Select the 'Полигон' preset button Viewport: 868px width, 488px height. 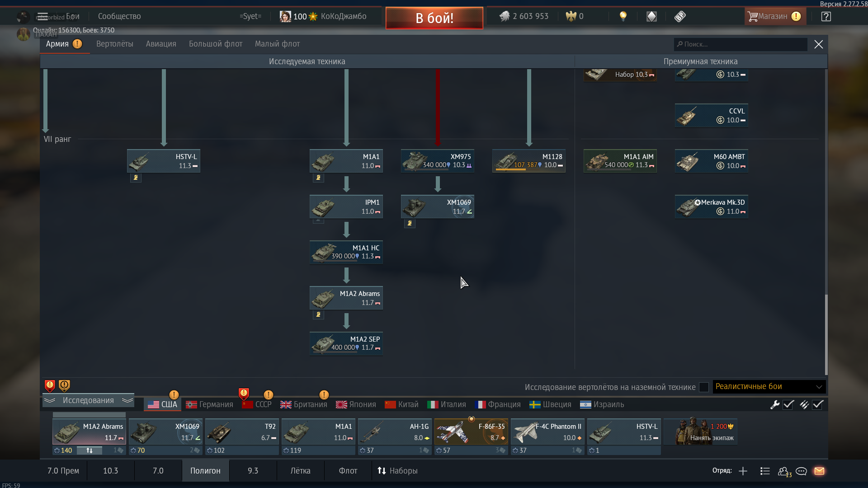[205, 471]
